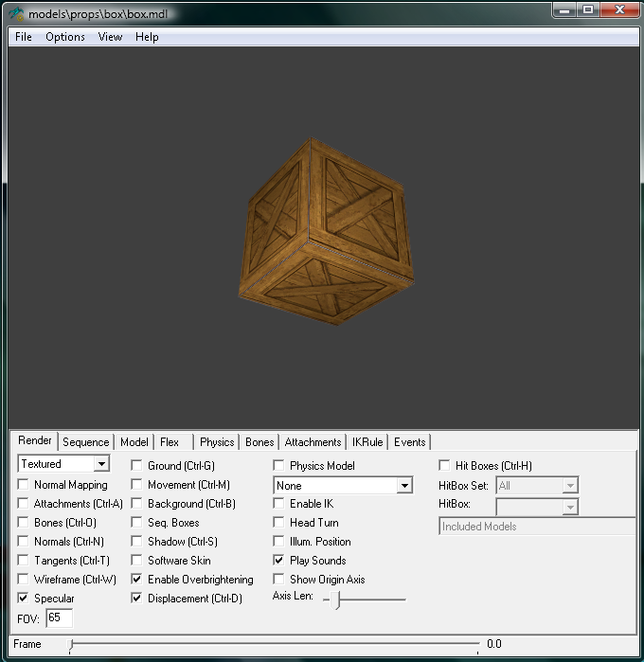Check the Show Origin Axis box
The width and height of the screenshot is (644, 662).
[x=279, y=580]
